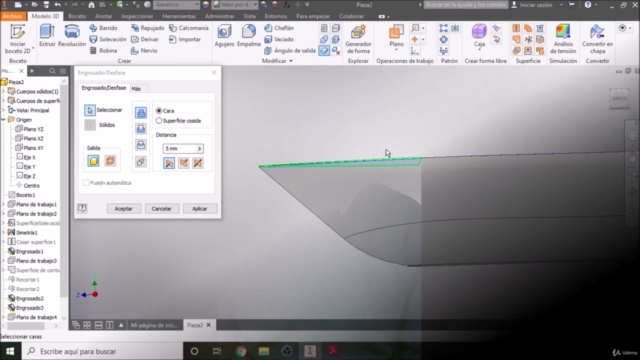Screen dimensions: 640x360
Task: Open Análisis de tensión
Action: (x=563, y=39)
